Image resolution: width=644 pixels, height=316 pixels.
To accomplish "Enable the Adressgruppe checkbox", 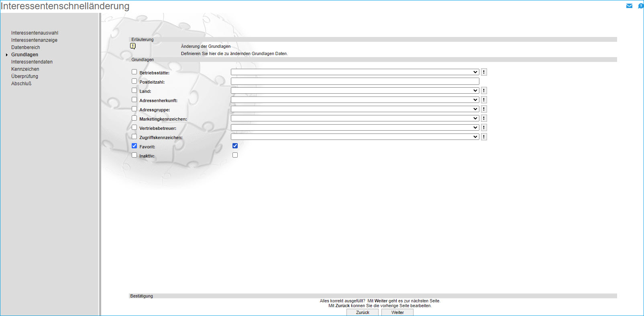I will (x=135, y=109).
